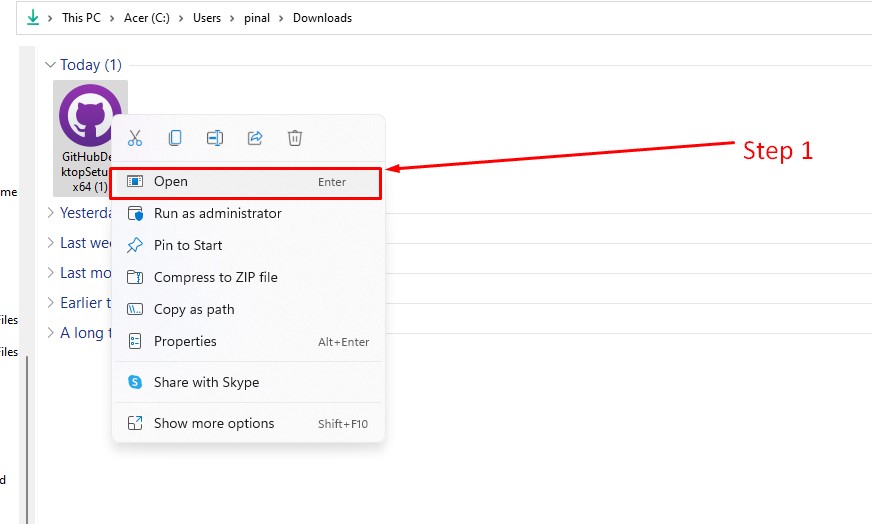872x524 pixels.
Task: Choose Share with Skype
Action: pos(248,382)
